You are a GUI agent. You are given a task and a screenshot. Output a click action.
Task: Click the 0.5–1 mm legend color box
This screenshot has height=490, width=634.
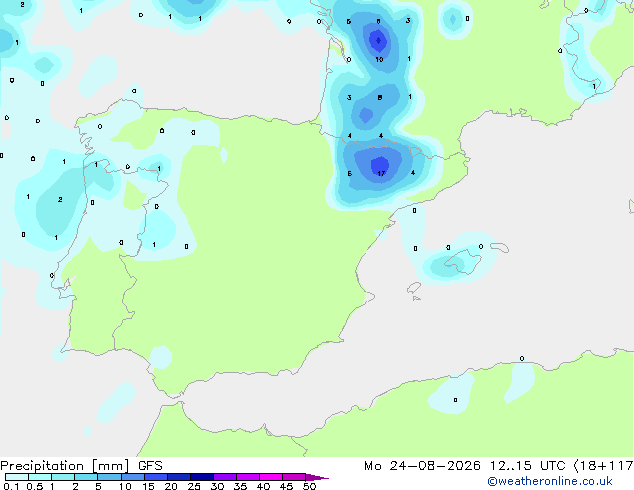(40, 477)
